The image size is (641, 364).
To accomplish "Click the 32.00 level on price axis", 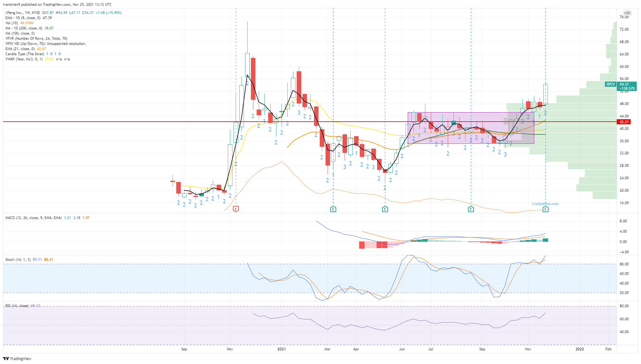I will click(x=624, y=153).
